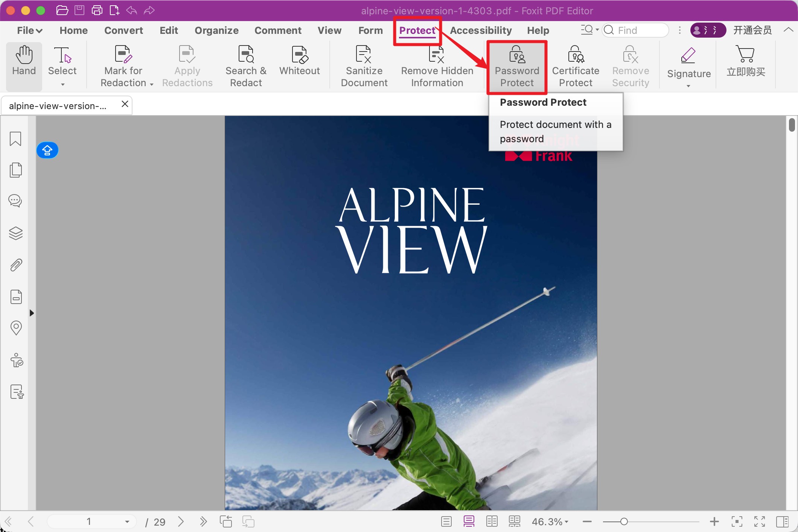This screenshot has height=532, width=798.
Task: Open the Destinations panel
Action: pos(15,328)
